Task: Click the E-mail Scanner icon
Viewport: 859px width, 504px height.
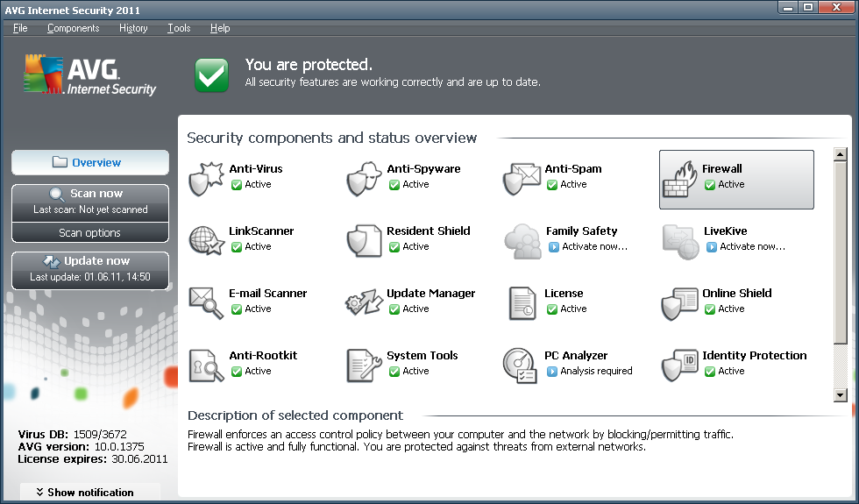Action: click(x=207, y=302)
